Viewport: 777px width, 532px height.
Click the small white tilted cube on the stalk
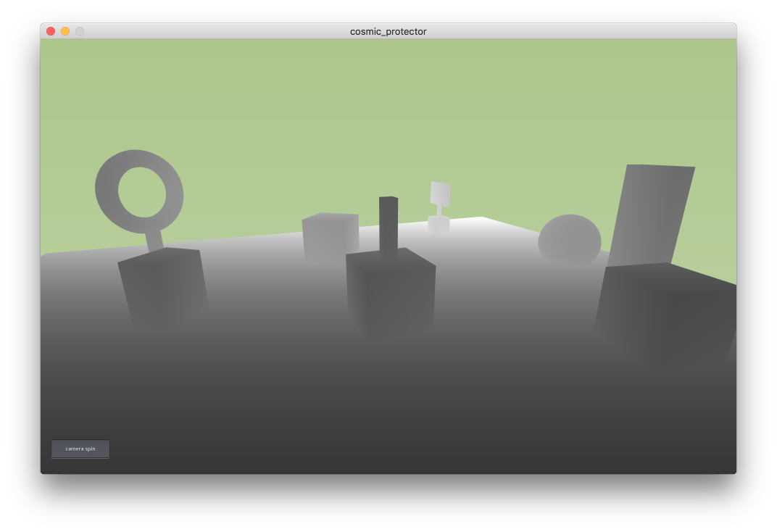440,194
